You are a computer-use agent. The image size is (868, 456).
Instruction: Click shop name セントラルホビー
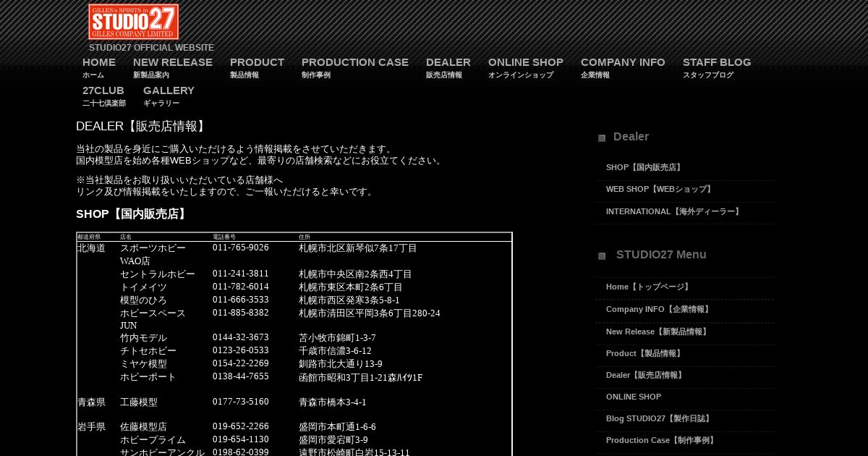click(x=158, y=274)
